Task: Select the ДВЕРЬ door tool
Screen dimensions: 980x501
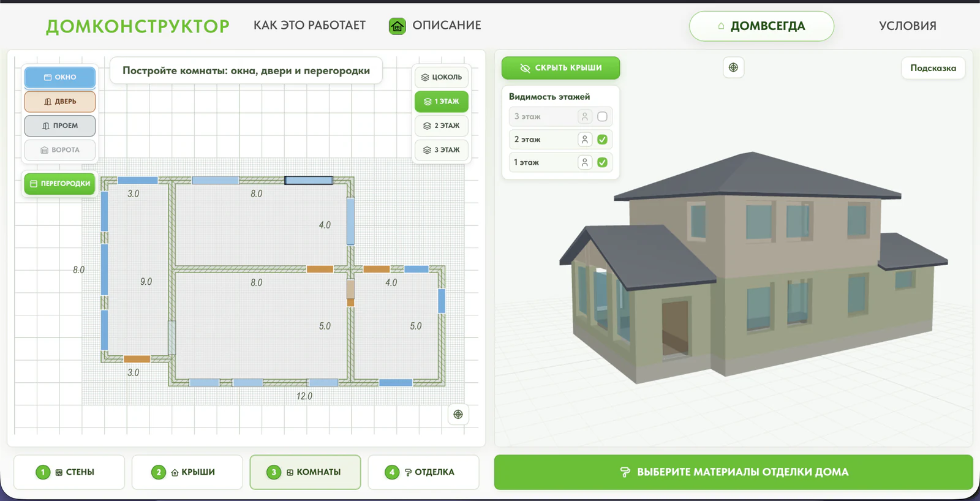Action: tap(60, 102)
